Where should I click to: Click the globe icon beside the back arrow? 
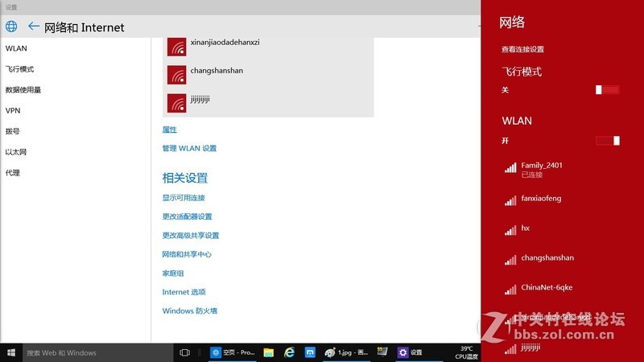click(x=11, y=27)
